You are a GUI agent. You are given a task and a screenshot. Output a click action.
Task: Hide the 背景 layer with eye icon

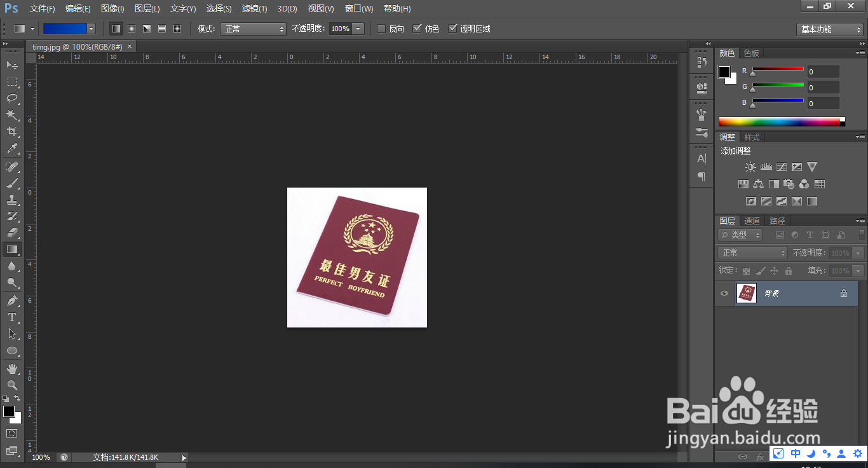[x=724, y=293]
